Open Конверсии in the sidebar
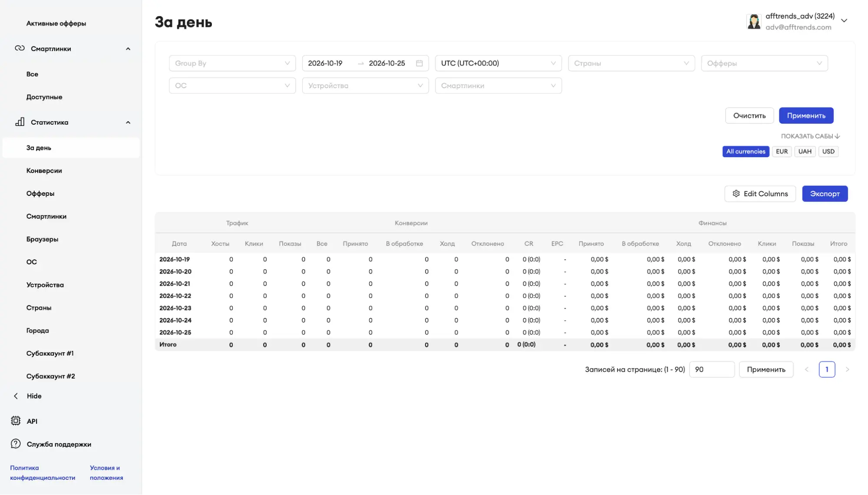 44,171
